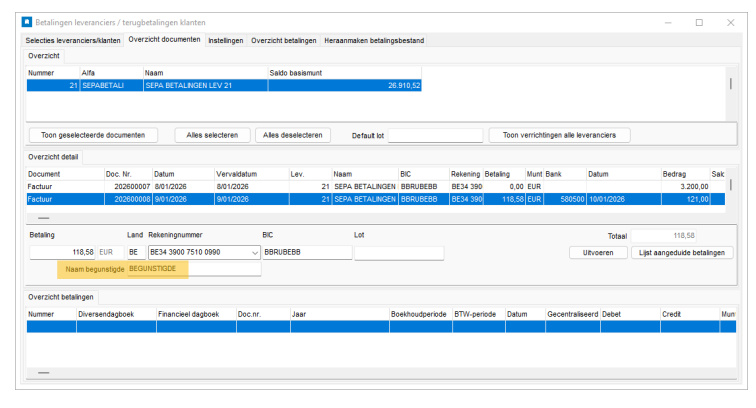This screenshot has height=408, width=756.
Task: Open the Overzicht documenten tab
Action: (164, 40)
